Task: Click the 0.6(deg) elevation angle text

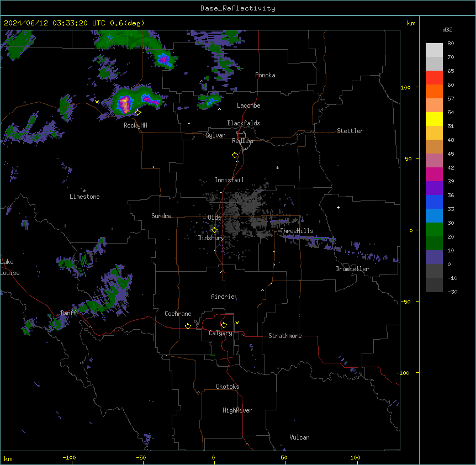Action: [127, 23]
